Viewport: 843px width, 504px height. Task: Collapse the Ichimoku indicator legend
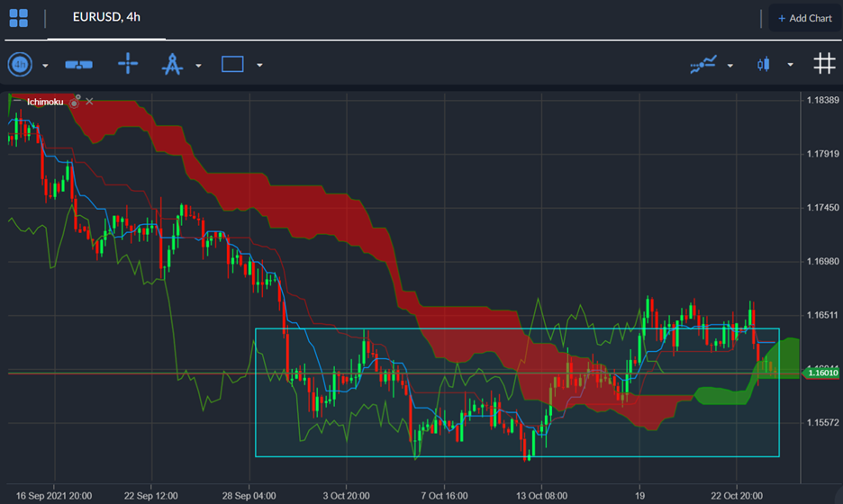(x=17, y=101)
